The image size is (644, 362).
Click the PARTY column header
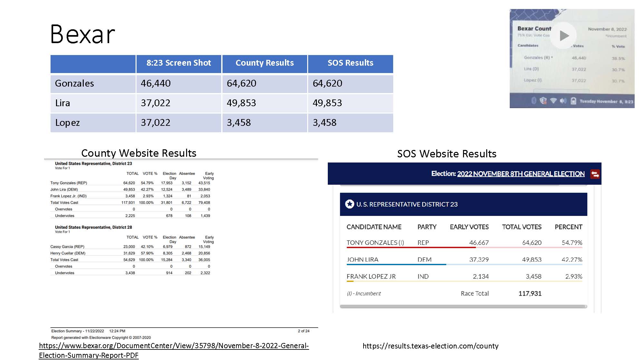[427, 227]
